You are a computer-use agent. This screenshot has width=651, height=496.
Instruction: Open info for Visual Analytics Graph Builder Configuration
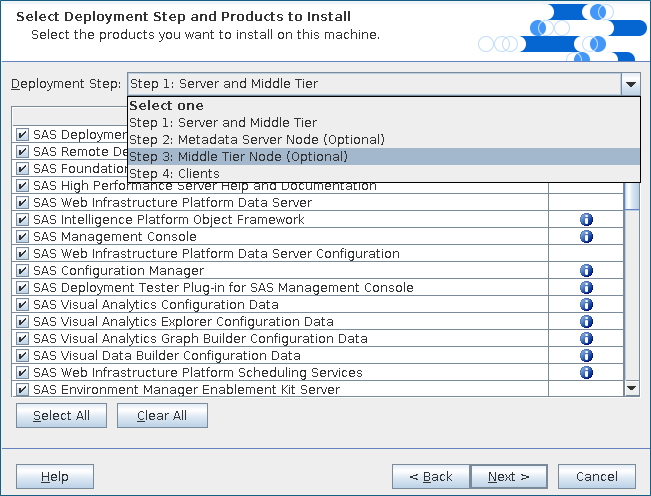(586, 339)
